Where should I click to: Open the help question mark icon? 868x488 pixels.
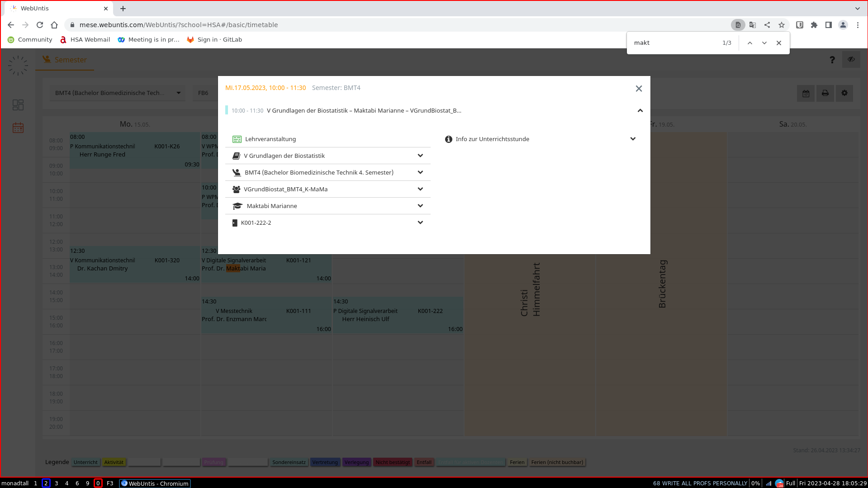point(832,60)
